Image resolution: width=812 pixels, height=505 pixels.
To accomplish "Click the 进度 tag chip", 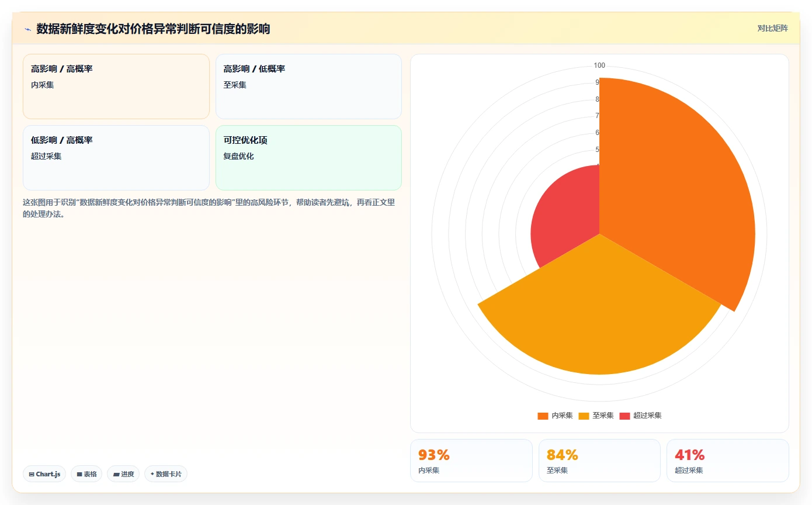I will point(123,474).
